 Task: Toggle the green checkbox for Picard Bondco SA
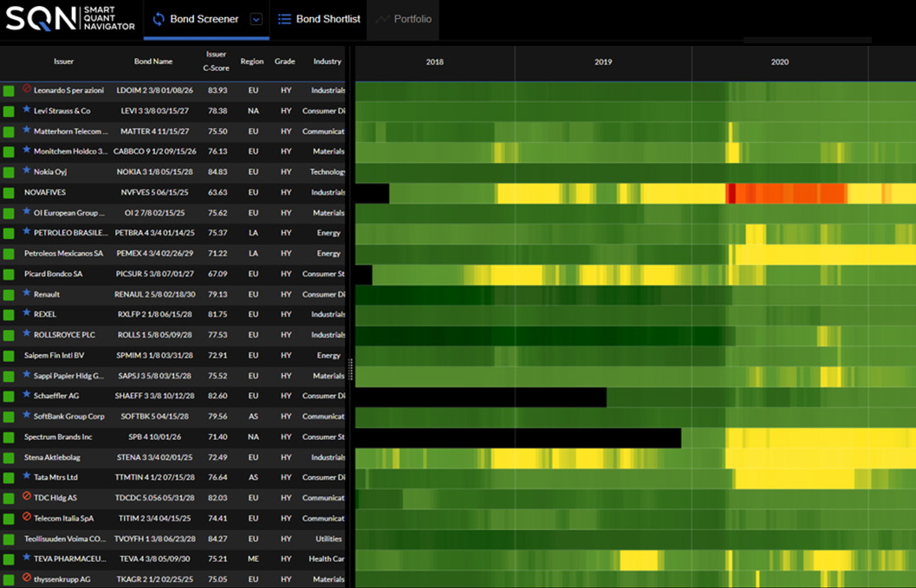pyautogui.click(x=9, y=274)
